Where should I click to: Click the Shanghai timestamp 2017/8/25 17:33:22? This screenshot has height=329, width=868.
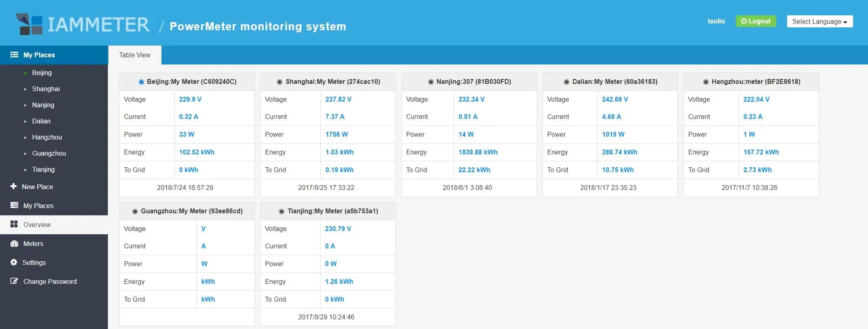(326, 188)
